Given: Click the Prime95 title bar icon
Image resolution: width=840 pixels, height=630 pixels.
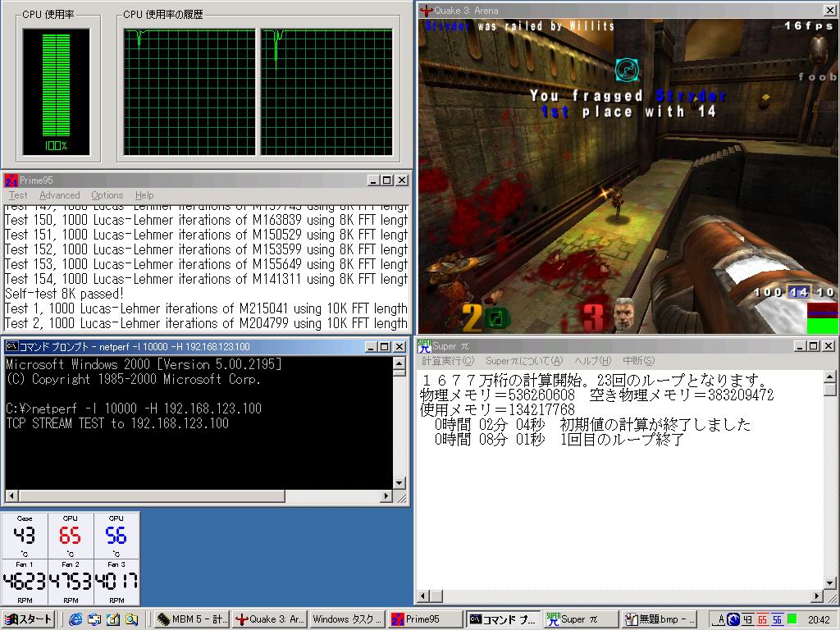Looking at the screenshot, I should pos(11,180).
